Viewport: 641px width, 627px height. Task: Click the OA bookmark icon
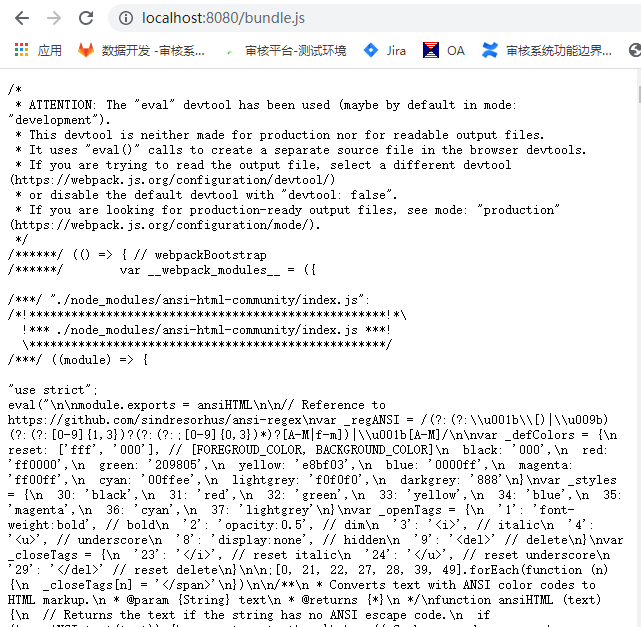pos(431,50)
